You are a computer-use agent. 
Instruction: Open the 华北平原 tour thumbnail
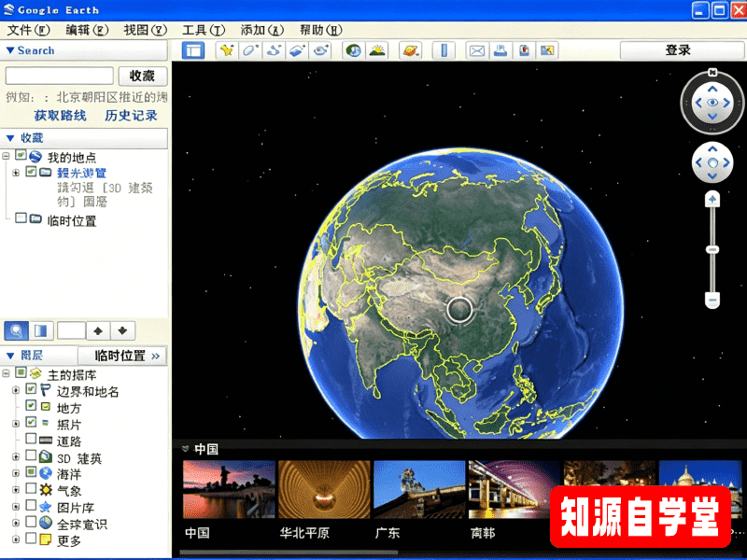(x=324, y=489)
